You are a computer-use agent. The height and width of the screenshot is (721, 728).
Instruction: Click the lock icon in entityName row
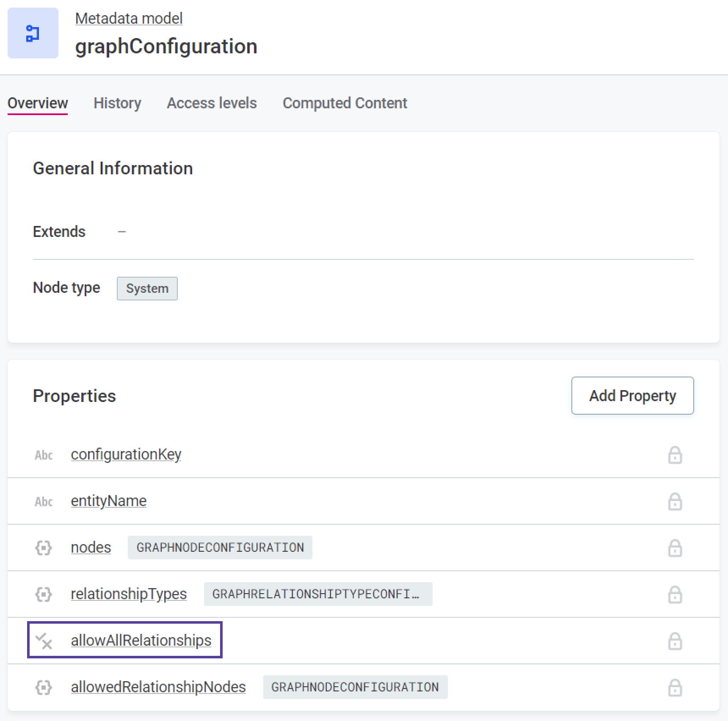point(675,501)
